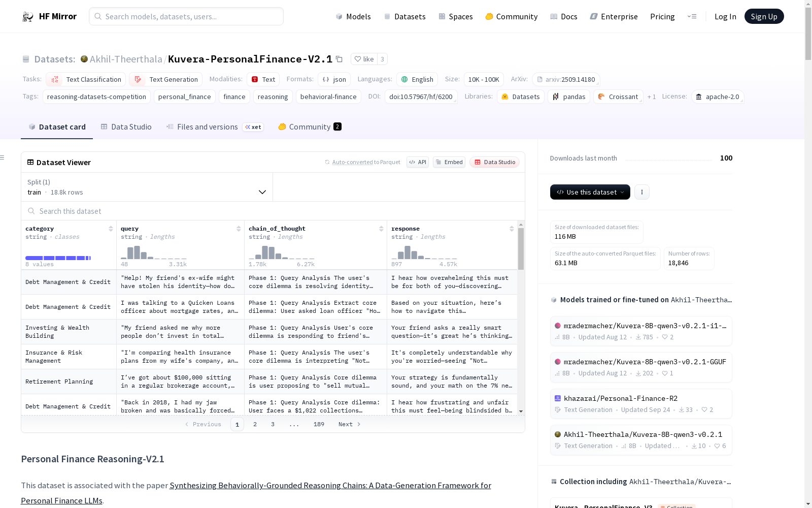
Task: Switch to the Community tab
Action: click(x=310, y=127)
